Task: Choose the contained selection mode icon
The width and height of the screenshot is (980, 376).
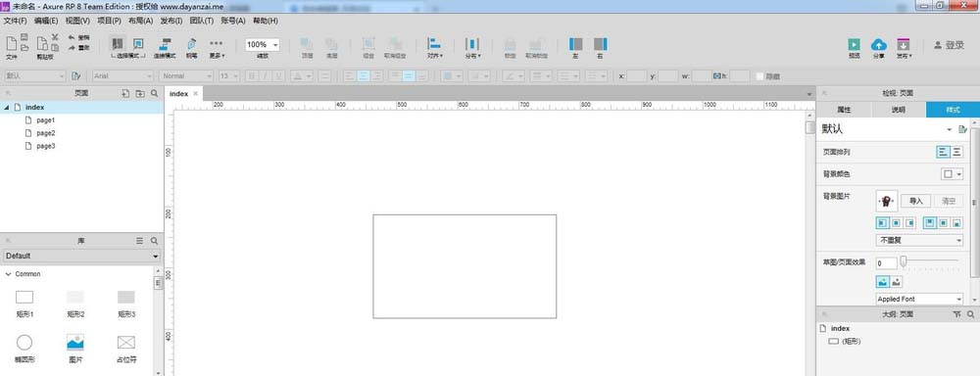Action: click(x=138, y=44)
